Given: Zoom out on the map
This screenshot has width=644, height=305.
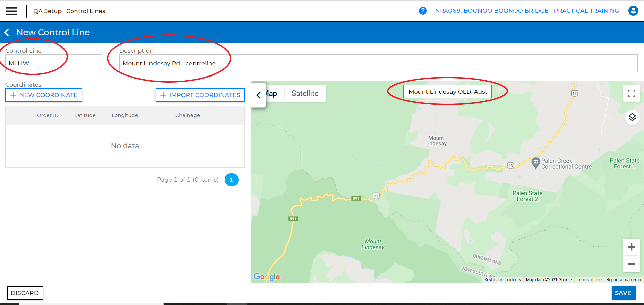Looking at the screenshot, I should (631, 264).
